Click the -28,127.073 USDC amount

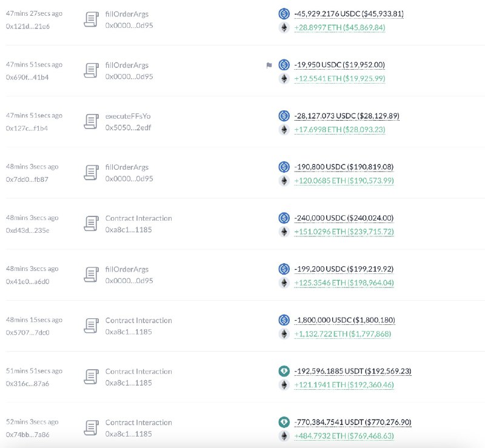347,116
